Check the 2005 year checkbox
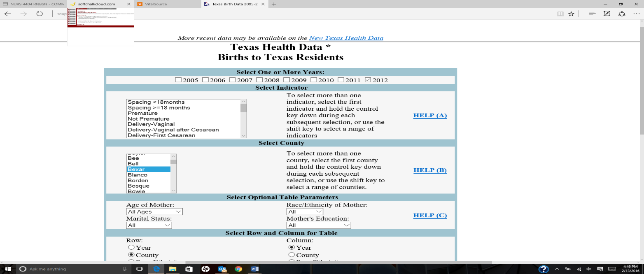The width and height of the screenshot is (644, 274). pyautogui.click(x=178, y=80)
